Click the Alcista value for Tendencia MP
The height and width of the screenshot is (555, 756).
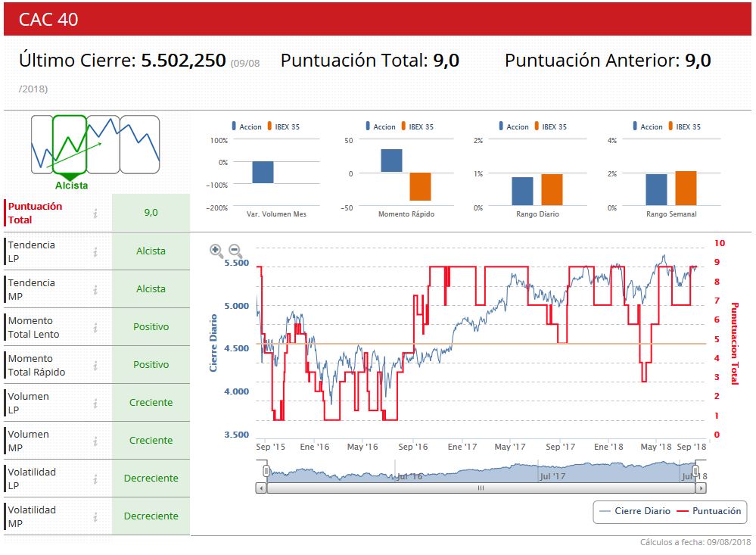(151, 288)
